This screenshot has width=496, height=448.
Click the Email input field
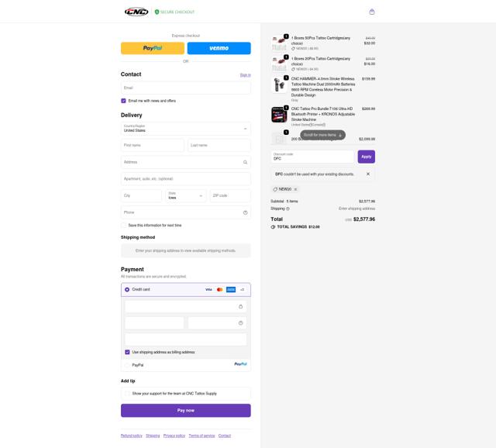click(x=186, y=88)
